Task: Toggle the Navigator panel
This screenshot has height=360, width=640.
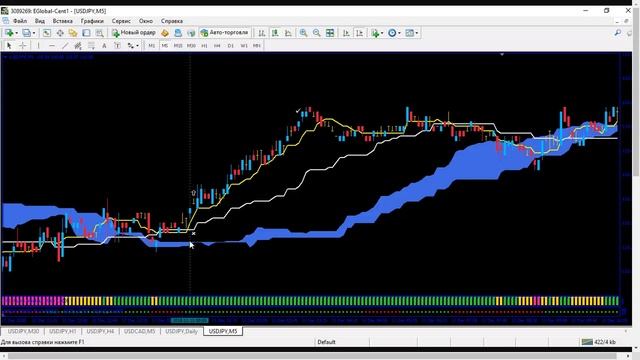Action: click(x=73, y=33)
